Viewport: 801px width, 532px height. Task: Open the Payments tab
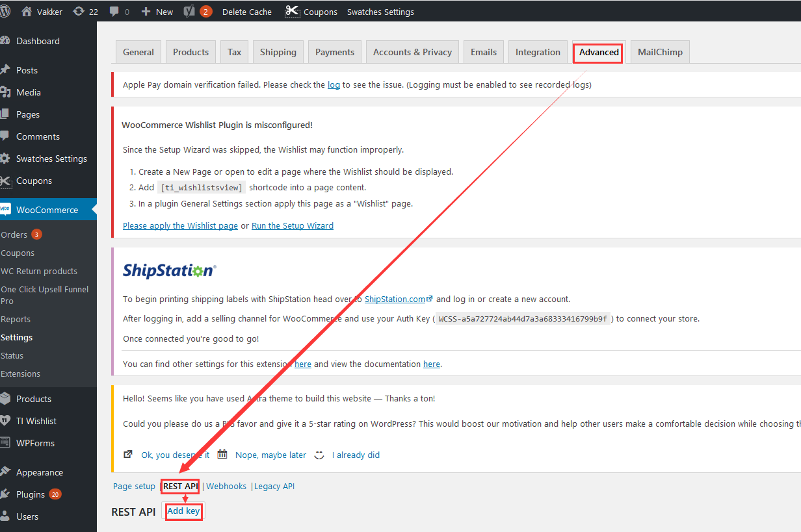coord(335,52)
